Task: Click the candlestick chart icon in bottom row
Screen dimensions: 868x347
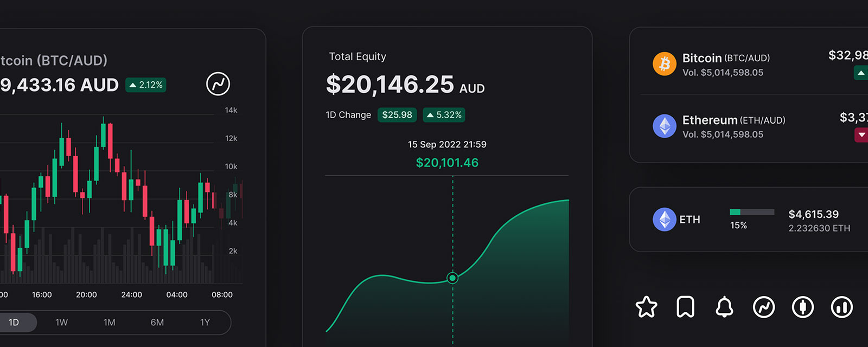Action: tap(803, 307)
